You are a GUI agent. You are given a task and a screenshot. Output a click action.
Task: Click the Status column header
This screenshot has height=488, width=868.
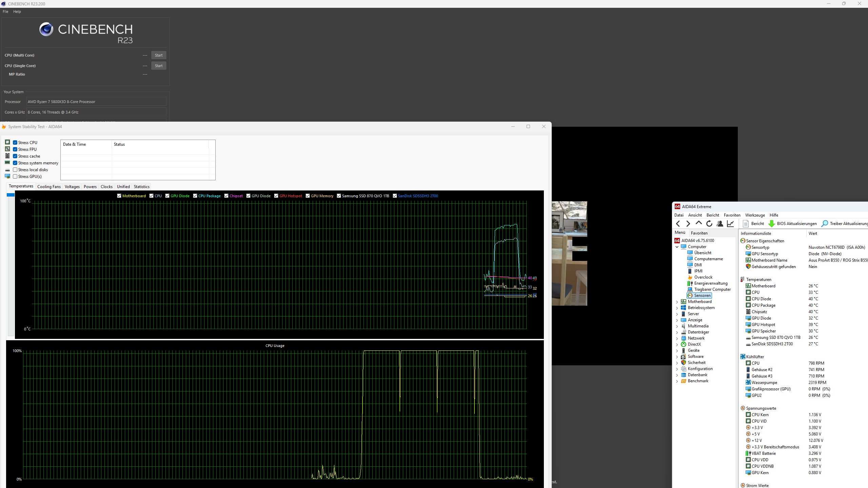click(x=160, y=144)
